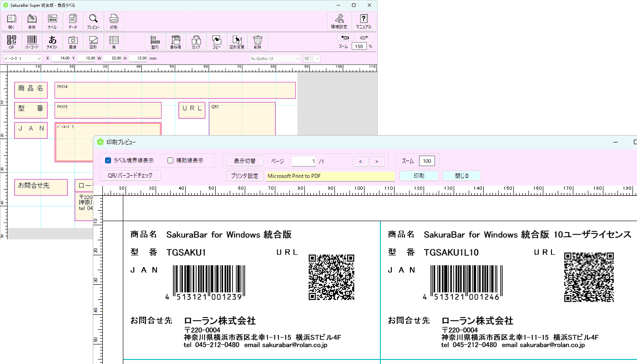The height and width of the screenshot is (364, 637).
Task: Select the テキスト4 text box on canvas
Action: coord(175,90)
